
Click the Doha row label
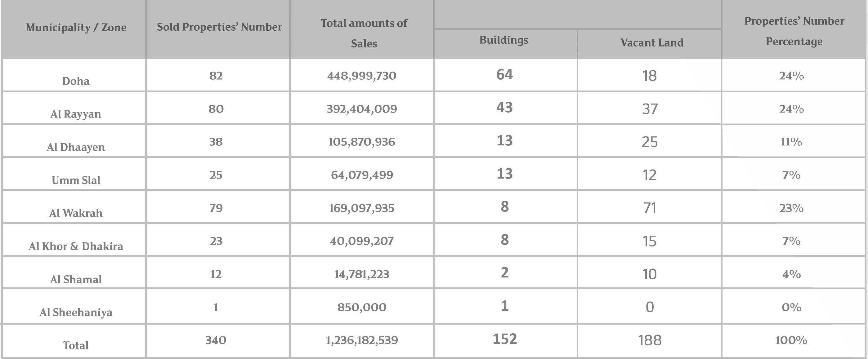[76, 81]
